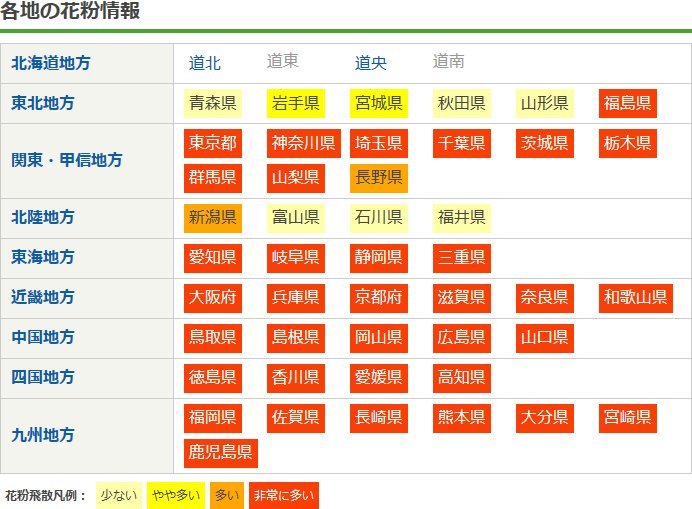Click the 非常に多い red legend swatch
Image resolution: width=692 pixels, height=509 pixels.
pyautogui.click(x=284, y=495)
